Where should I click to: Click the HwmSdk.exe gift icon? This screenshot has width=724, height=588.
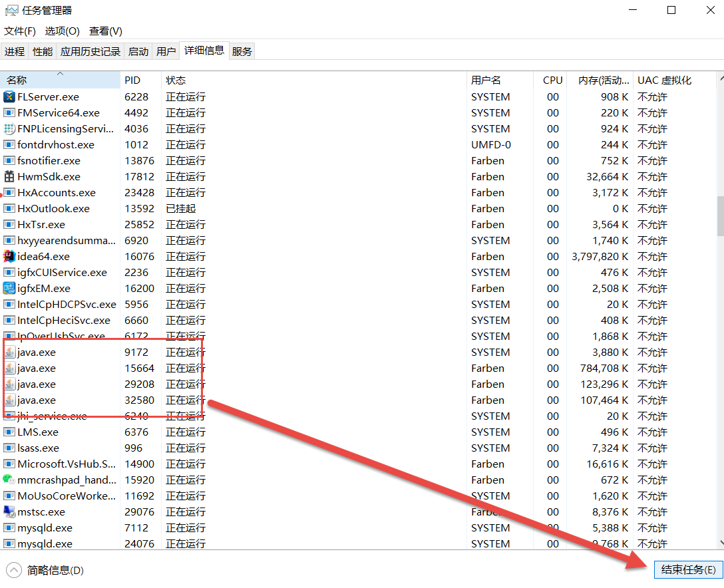click(x=9, y=177)
